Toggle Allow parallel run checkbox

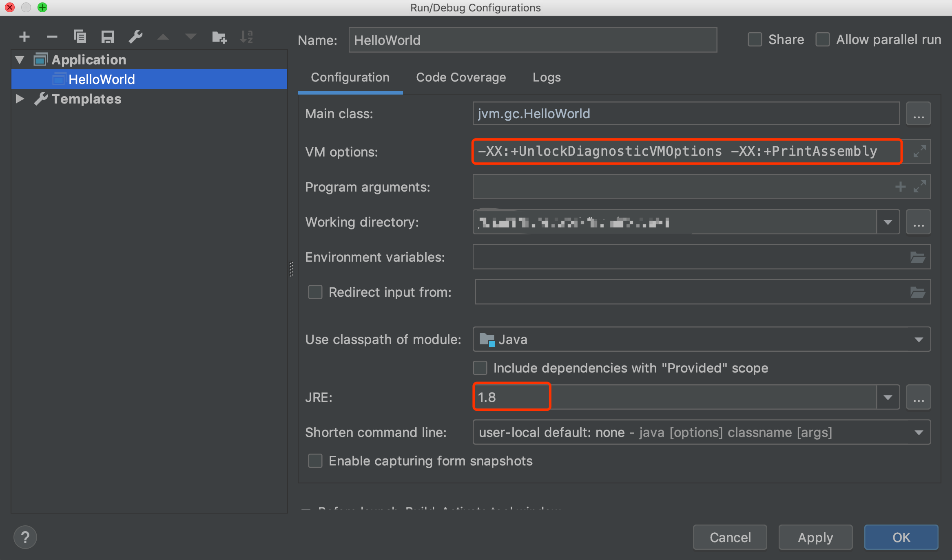[x=822, y=40]
